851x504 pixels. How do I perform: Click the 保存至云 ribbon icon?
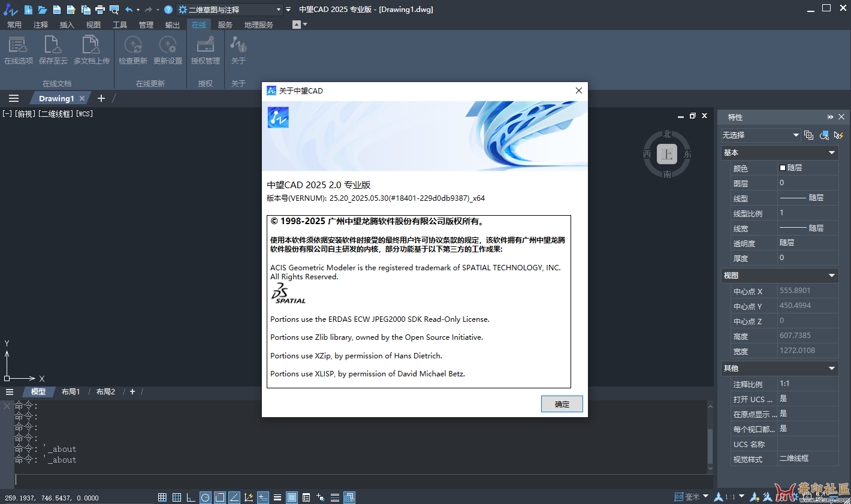53,44
